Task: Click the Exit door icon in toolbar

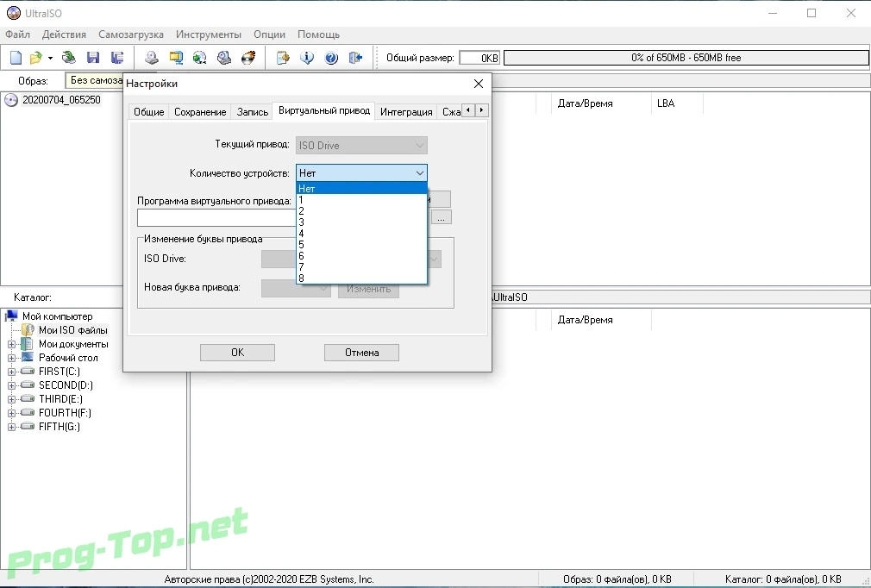Action: [x=355, y=58]
